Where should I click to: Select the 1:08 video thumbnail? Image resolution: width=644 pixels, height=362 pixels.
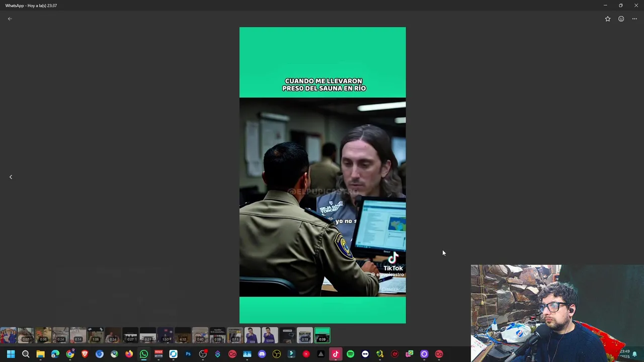[x=96, y=335]
